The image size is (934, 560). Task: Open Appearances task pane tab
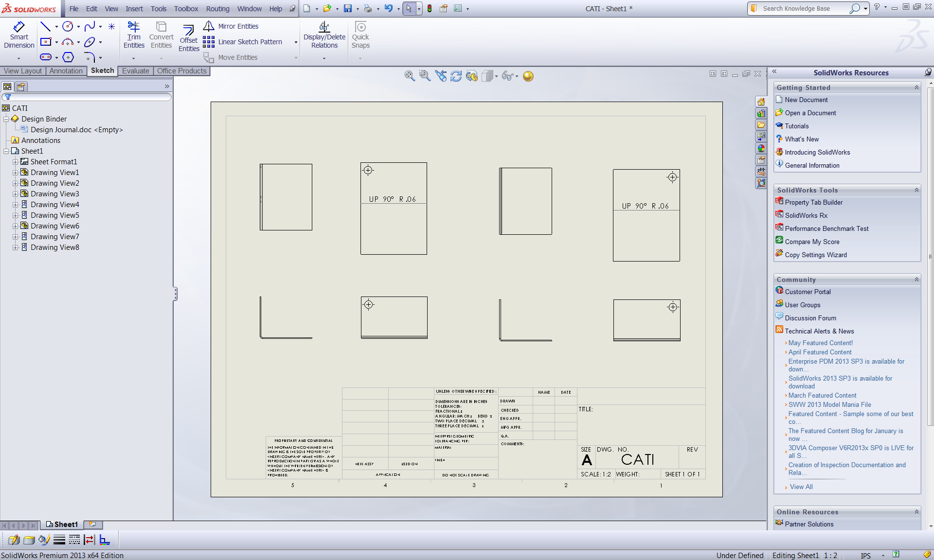click(761, 148)
